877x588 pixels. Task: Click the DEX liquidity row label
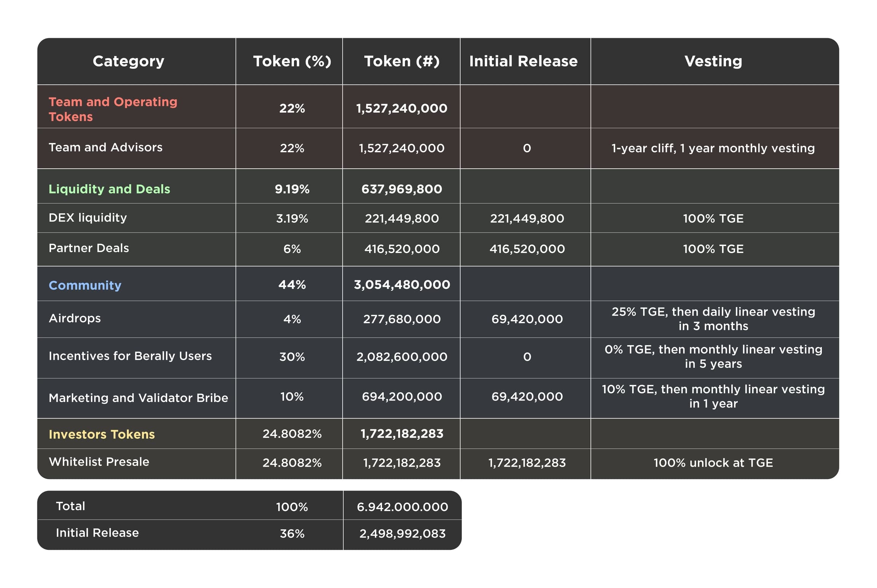point(87,218)
